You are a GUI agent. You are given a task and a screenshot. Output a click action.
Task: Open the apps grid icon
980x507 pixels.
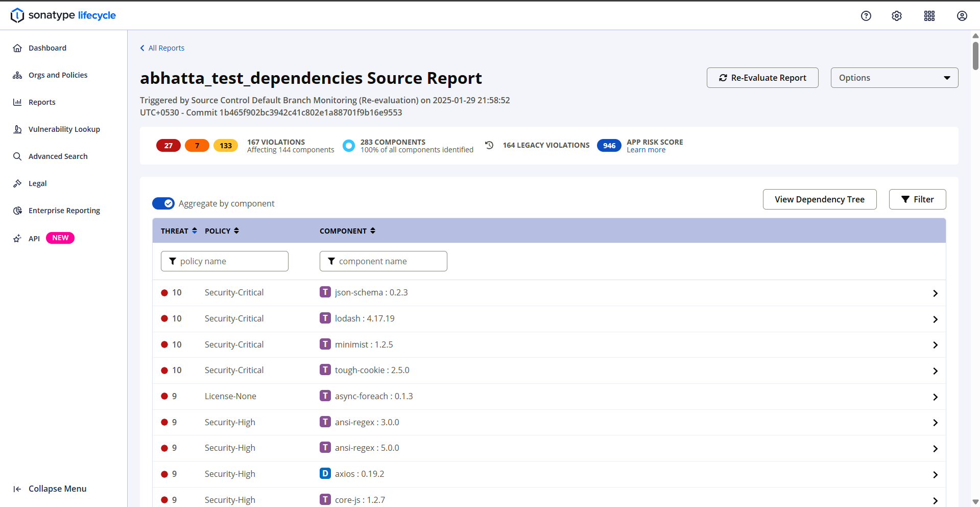(929, 16)
